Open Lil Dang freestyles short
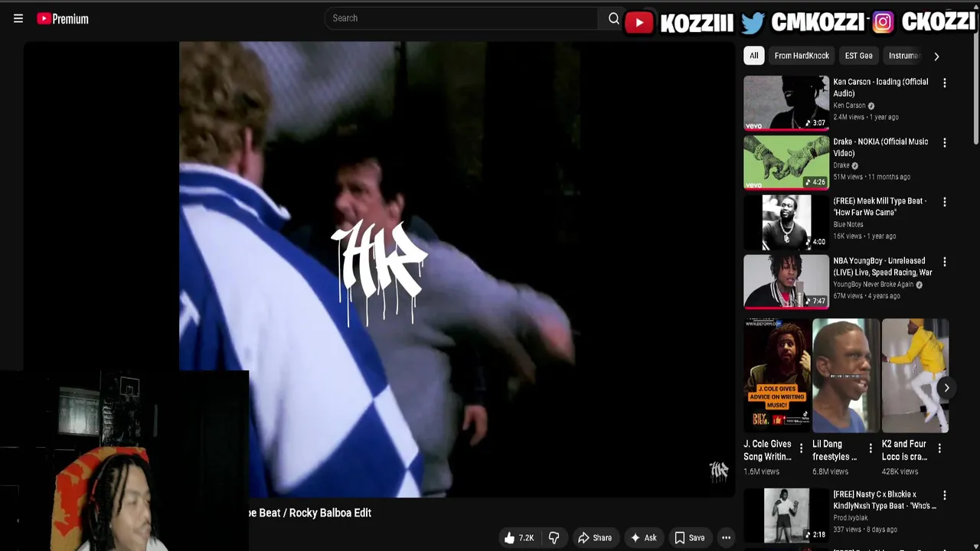This screenshot has width=980, height=551. coord(845,376)
